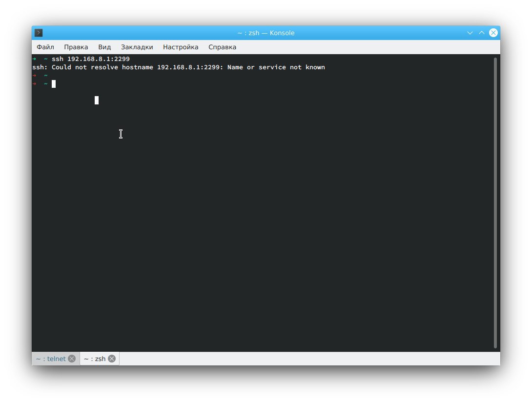Open the Вид menu
Viewport: 532px width, 403px height.
pyautogui.click(x=104, y=47)
